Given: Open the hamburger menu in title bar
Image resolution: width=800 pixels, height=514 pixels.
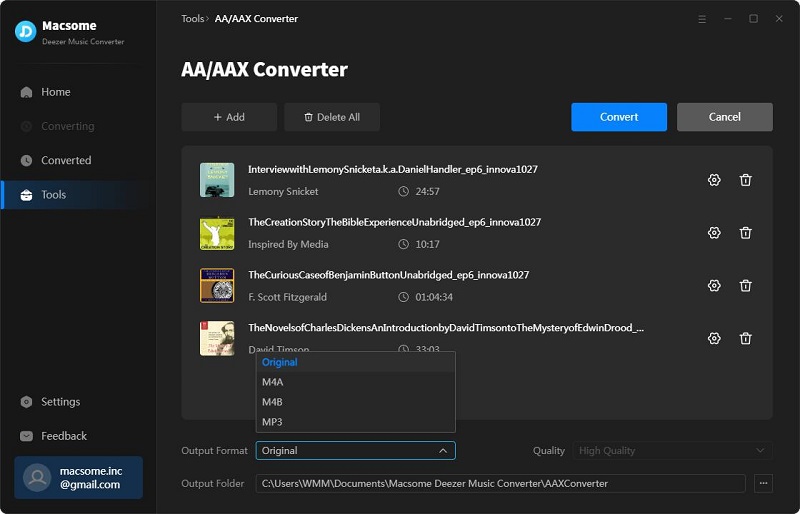Looking at the screenshot, I should pyautogui.click(x=702, y=19).
